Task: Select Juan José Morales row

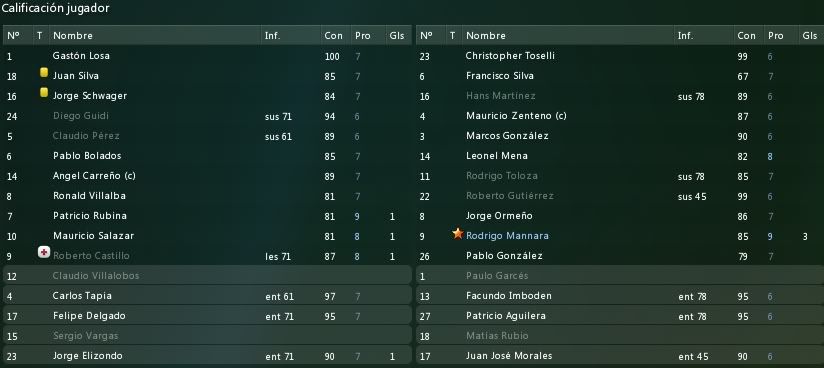Action: (620, 355)
